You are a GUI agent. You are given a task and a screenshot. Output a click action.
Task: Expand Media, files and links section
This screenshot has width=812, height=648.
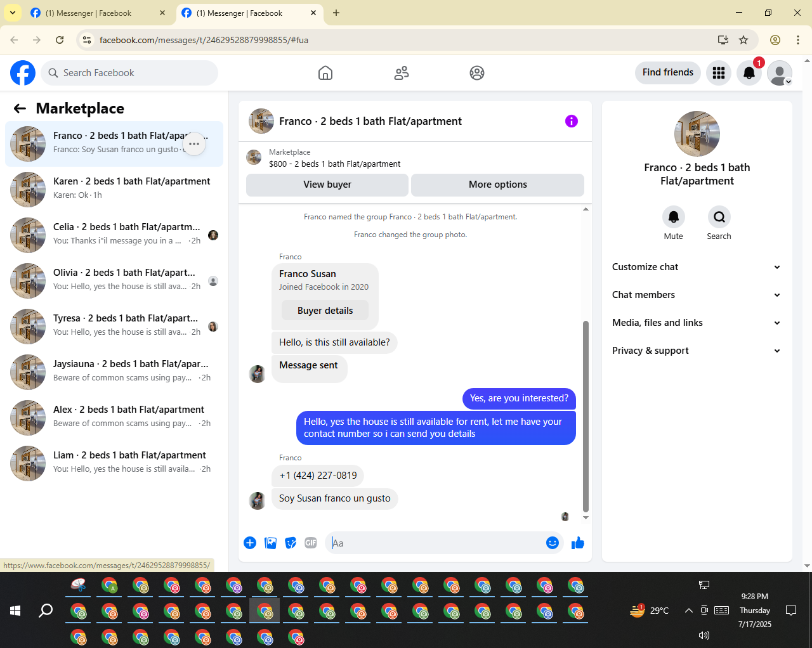point(697,323)
